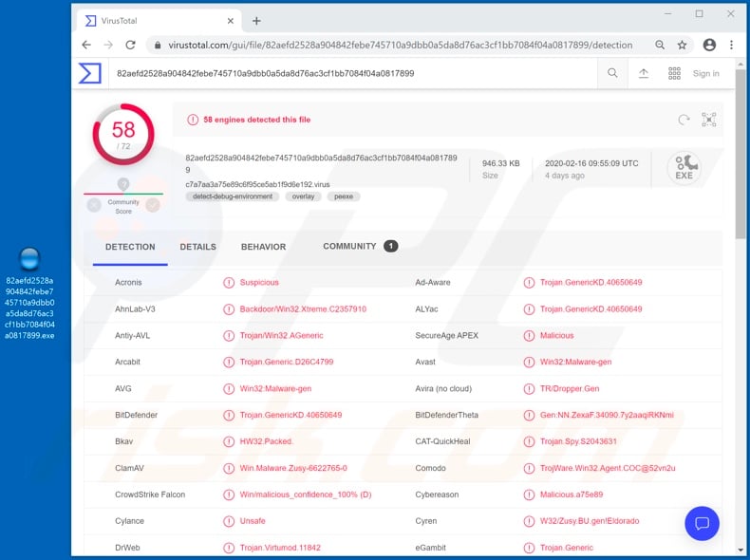
Task: Click the 946.33 KB size value
Action: click(501, 163)
